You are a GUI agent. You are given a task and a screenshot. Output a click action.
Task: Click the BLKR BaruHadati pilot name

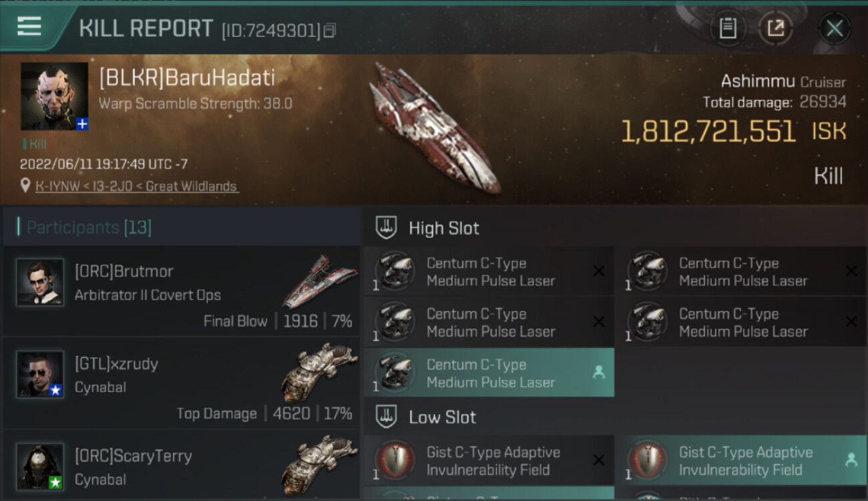(x=187, y=78)
